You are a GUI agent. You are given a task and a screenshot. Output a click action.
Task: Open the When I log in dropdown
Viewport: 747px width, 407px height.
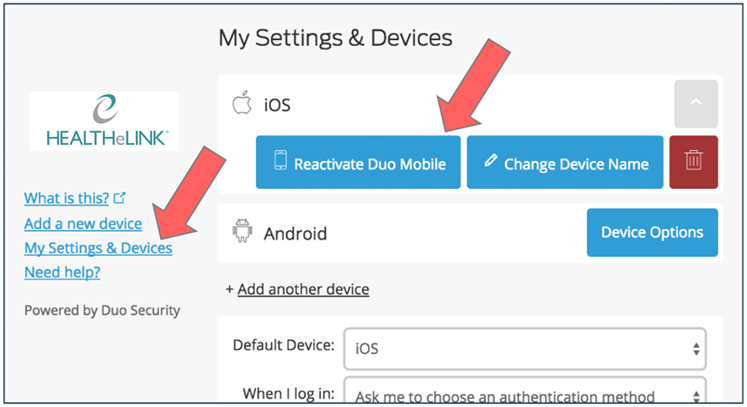(x=525, y=393)
